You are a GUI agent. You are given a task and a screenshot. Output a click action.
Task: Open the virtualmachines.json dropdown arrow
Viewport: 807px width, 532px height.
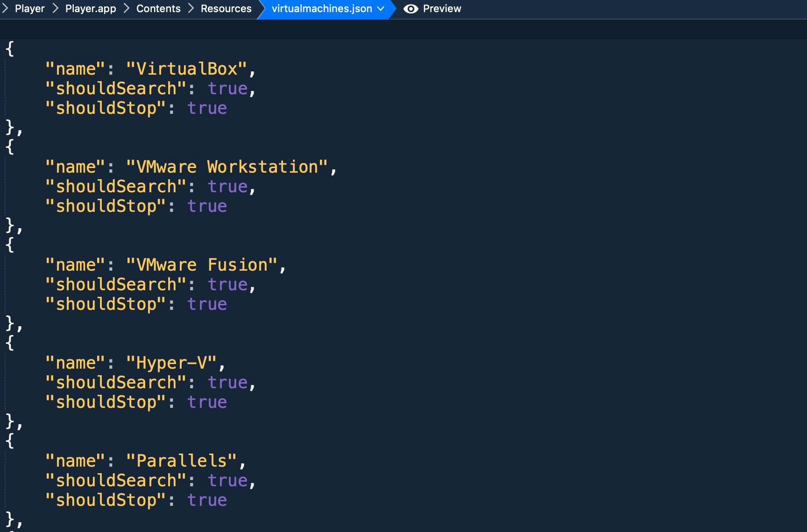pos(381,8)
